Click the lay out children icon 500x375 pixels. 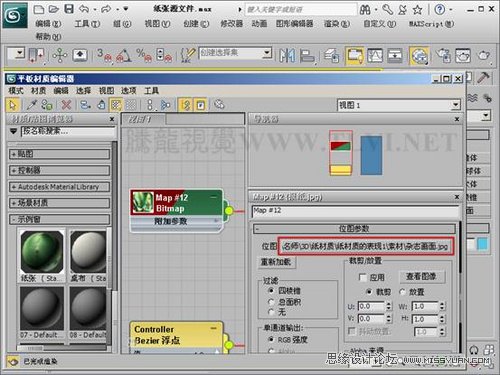pos(165,105)
